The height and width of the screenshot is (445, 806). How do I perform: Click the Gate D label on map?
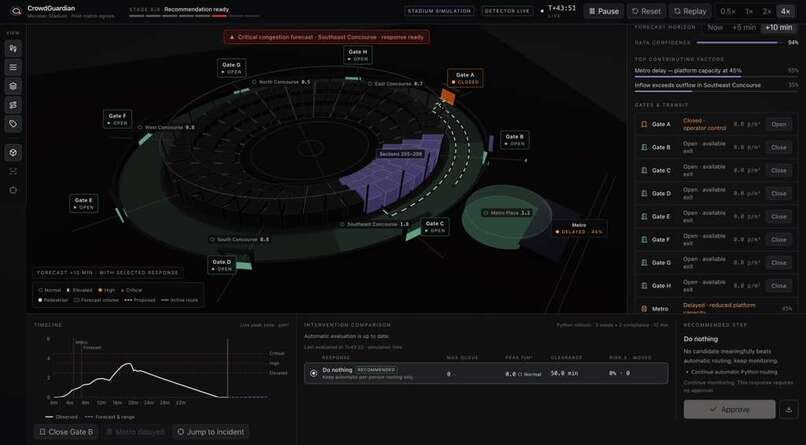click(x=222, y=265)
